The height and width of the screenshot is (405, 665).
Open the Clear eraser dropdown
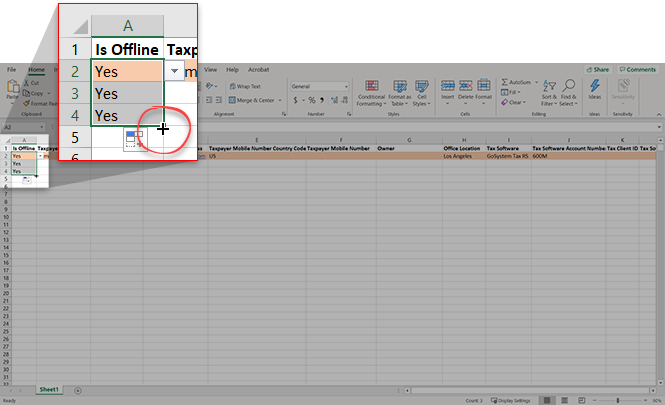click(x=513, y=102)
